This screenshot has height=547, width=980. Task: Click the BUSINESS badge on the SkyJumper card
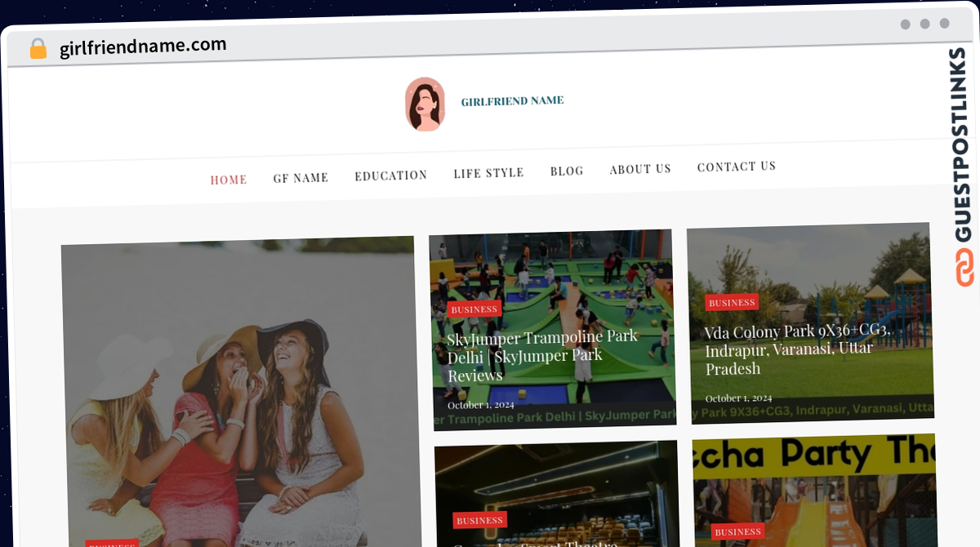pyautogui.click(x=474, y=309)
